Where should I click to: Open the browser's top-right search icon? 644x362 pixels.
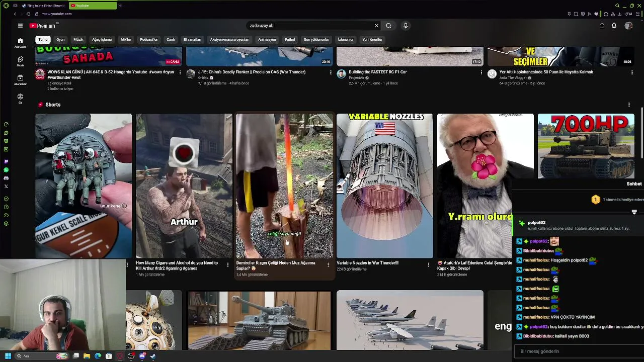[x=617, y=6]
